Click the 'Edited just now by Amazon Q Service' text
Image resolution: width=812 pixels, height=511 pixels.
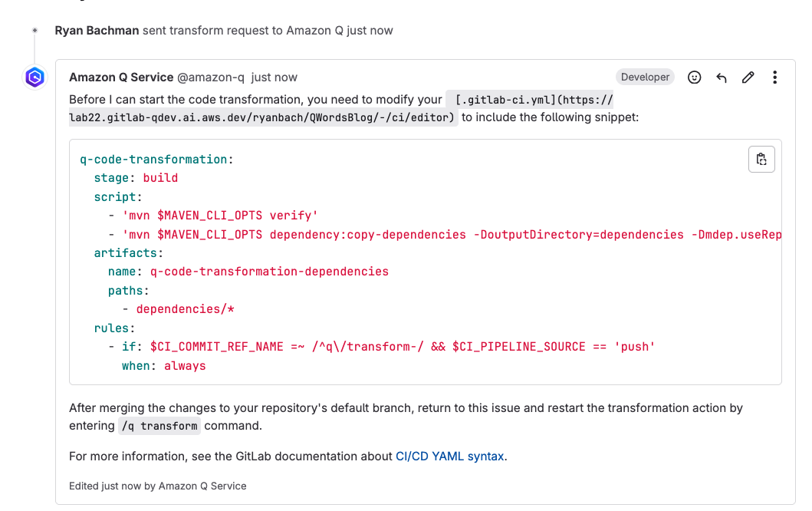pos(157,486)
